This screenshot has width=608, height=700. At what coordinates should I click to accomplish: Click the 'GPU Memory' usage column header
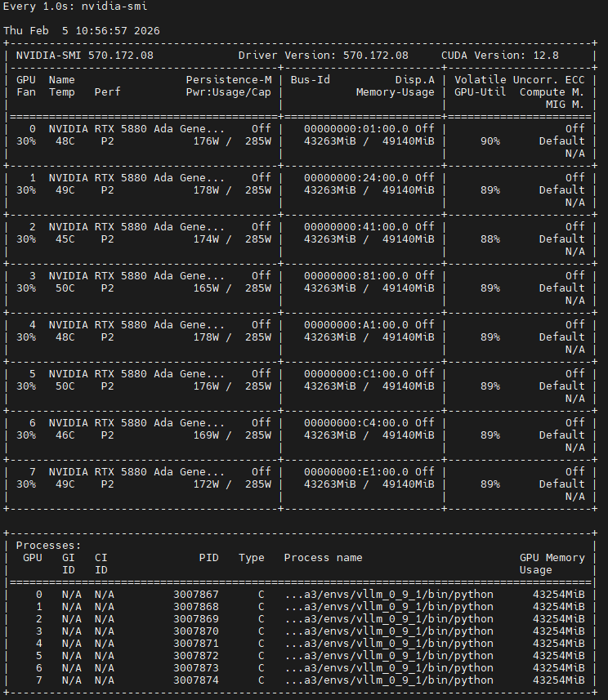(x=552, y=558)
